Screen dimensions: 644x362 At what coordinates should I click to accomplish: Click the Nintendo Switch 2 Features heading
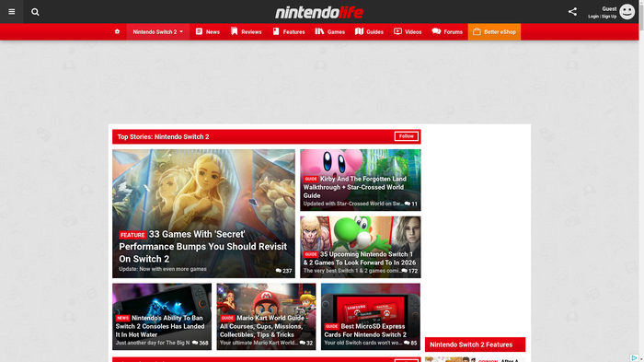[x=471, y=344]
